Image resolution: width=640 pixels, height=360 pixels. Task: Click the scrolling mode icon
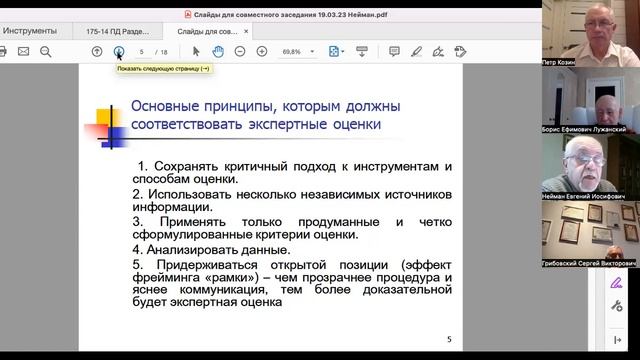[362, 51]
